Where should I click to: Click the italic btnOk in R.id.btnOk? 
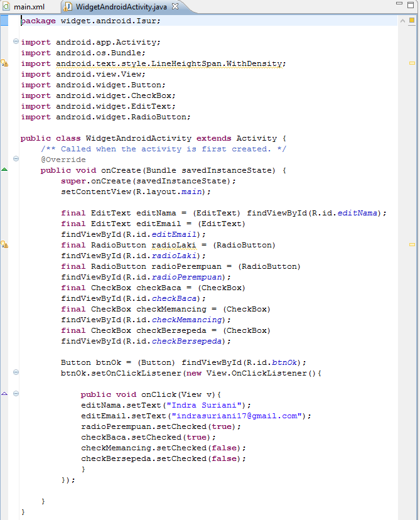tap(284, 362)
